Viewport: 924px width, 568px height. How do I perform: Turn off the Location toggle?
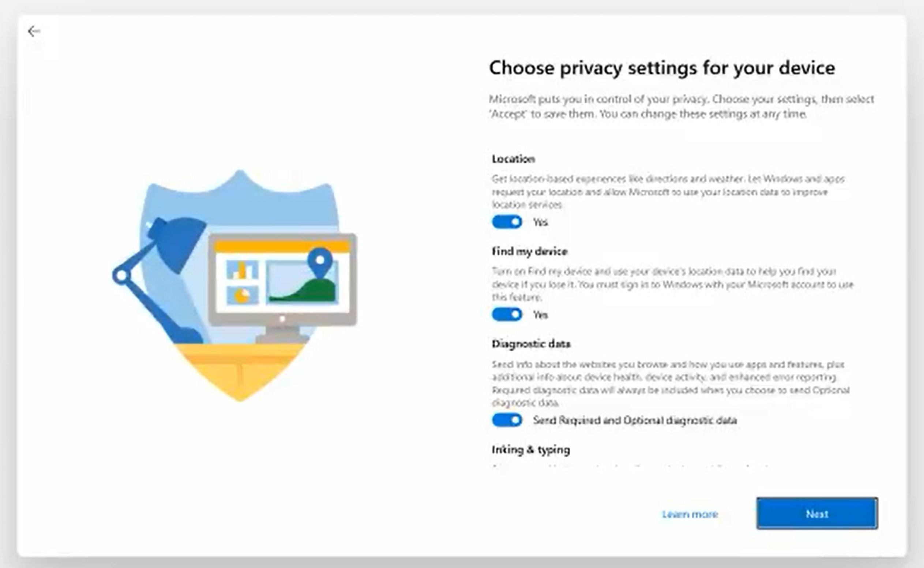(x=507, y=222)
